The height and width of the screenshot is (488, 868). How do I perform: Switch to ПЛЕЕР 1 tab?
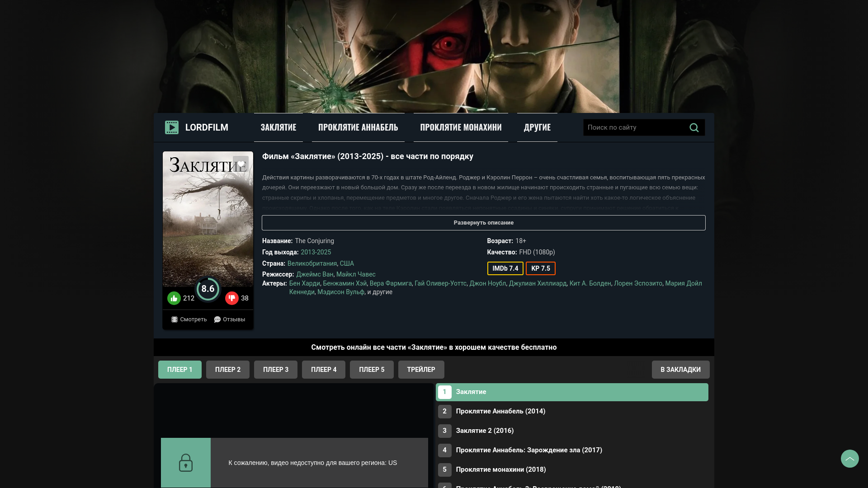pos(180,370)
